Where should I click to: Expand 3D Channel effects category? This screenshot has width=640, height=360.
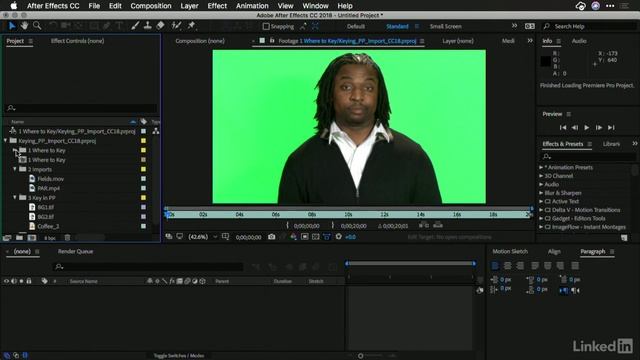pos(541,176)
